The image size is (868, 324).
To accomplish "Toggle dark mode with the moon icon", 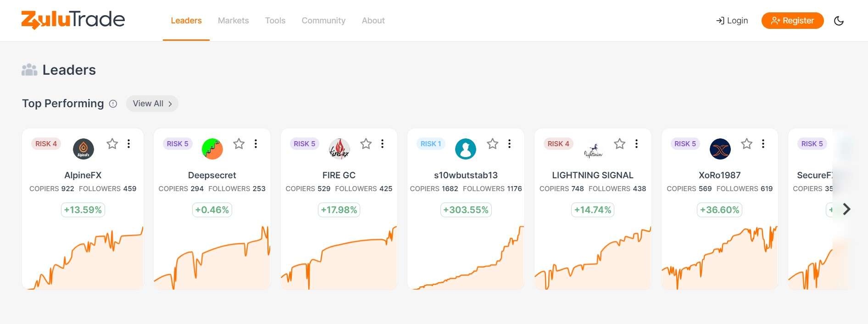I will coord(839,21).
